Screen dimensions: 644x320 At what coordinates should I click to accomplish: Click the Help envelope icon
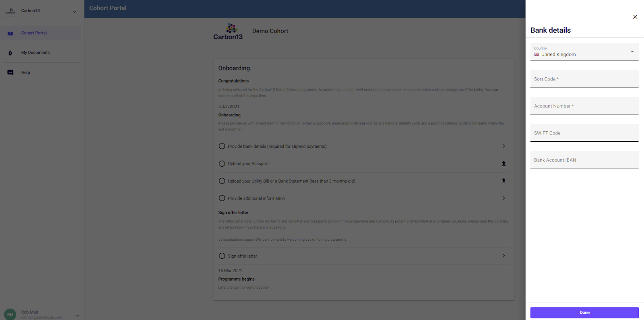tap(10, 72)
